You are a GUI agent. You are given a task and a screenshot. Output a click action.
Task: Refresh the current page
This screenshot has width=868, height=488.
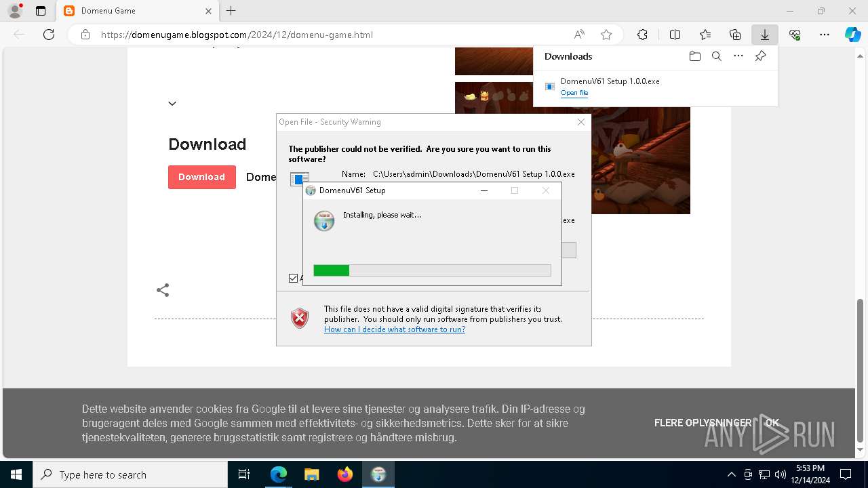(49, 35)
